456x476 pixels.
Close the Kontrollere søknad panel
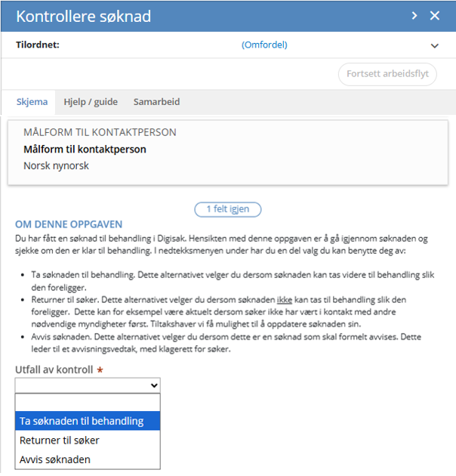(435, 16)
